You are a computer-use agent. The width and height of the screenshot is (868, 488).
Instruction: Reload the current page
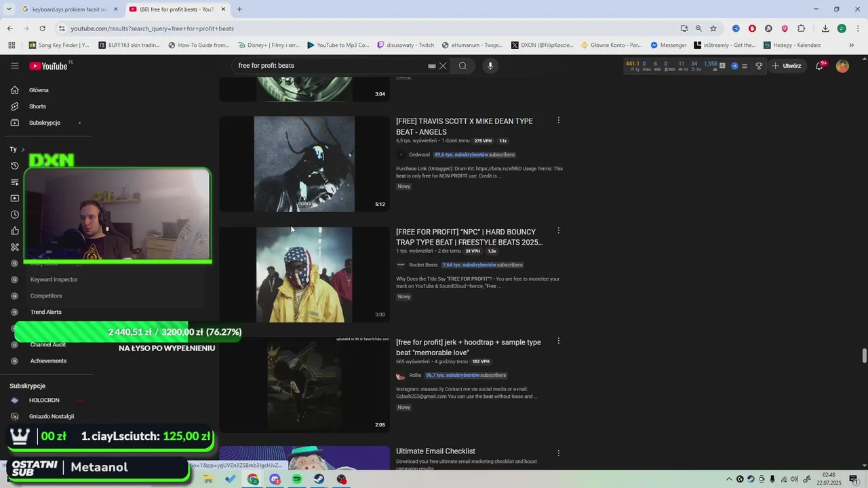click(42, 28)
